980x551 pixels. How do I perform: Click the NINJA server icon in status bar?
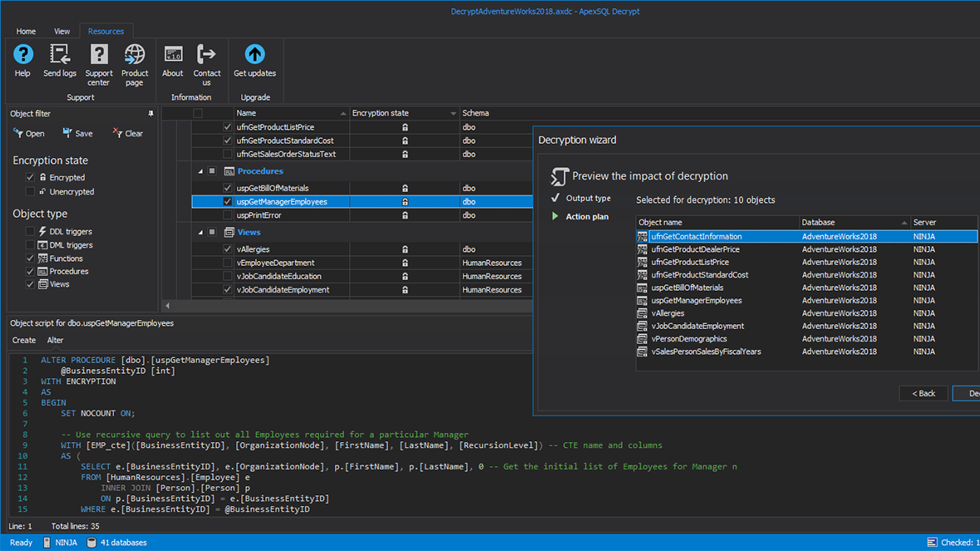pyautogui.click(x=47, y=542)
